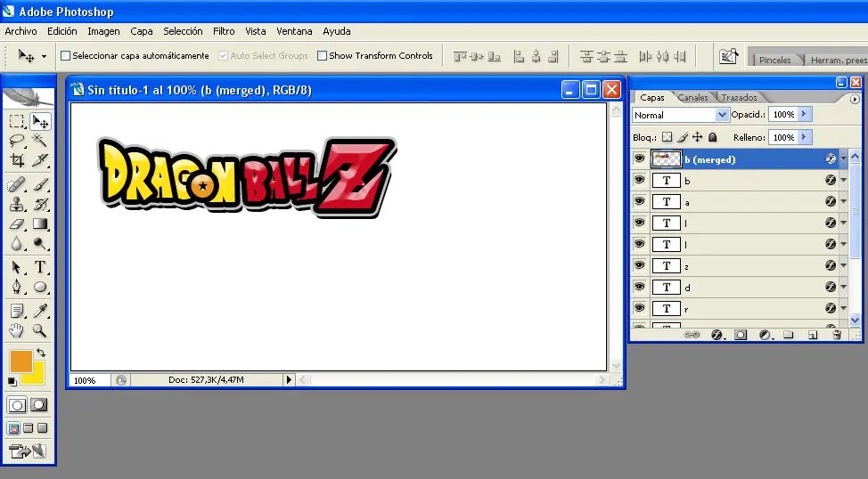The width and height of the screenshot is (868, 479).
Task: Select the Path Selection tool
Action: (x=17, y=267)
